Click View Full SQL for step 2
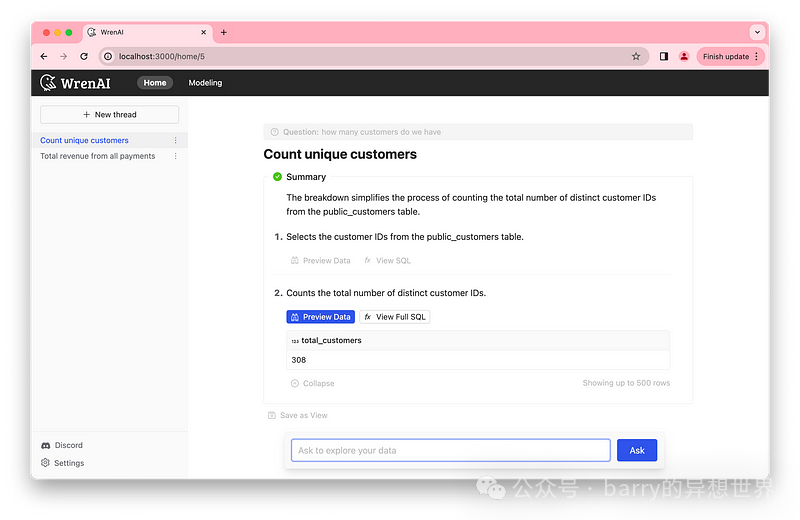Image resolution: width=800 pixels, height=520 pixels. [x=395, y=317]
